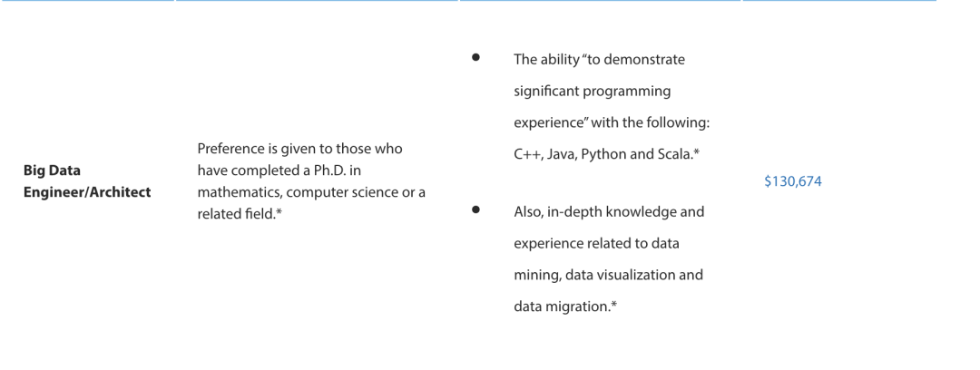
Task: Click the second bullet point marker
Action: (475, 210)
